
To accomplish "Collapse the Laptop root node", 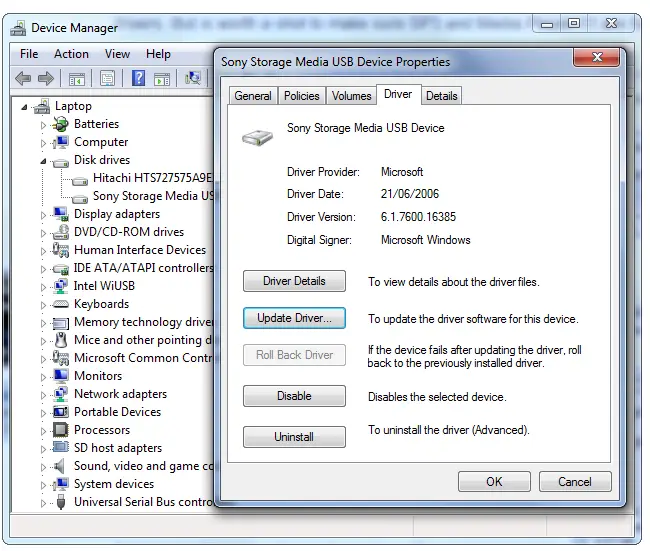I will point(24,107).
